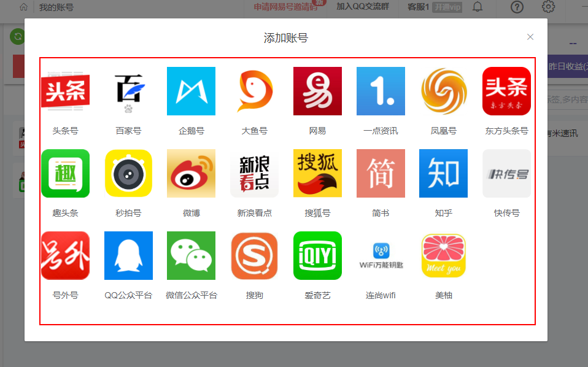
Task: Pick the 爱奇艺 iQIYI icon
Action: (317, 256)
